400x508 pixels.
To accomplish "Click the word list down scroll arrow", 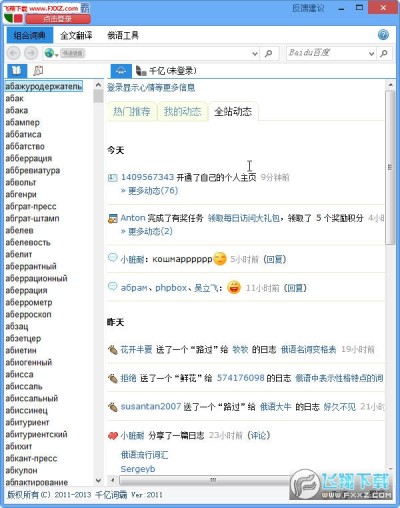I will 98,480.
